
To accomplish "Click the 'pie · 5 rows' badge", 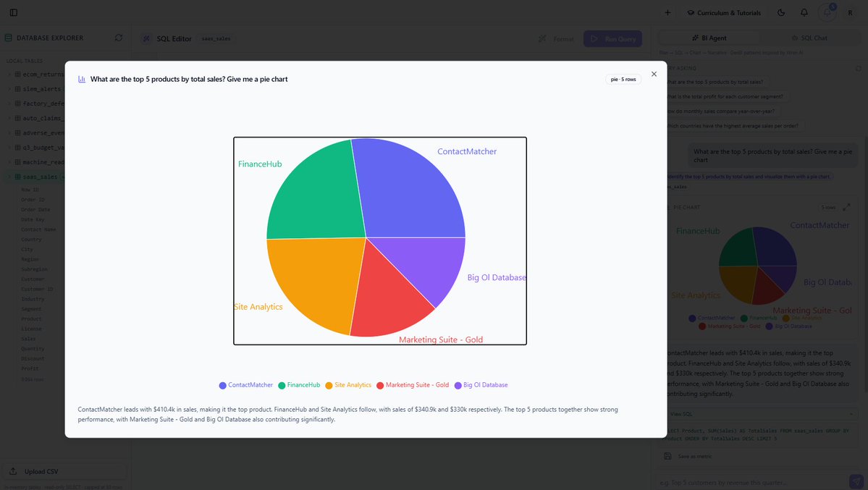I will coord(623,79).
